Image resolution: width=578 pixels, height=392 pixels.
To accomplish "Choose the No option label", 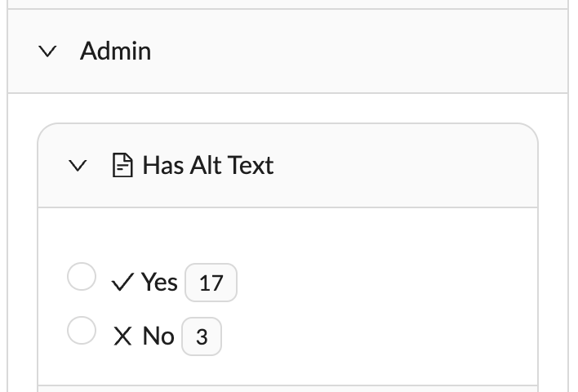I will (158, 336).
